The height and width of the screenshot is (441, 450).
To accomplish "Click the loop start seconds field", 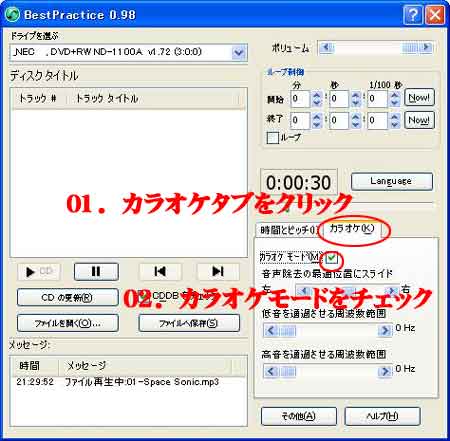I will tap(339, 99).
